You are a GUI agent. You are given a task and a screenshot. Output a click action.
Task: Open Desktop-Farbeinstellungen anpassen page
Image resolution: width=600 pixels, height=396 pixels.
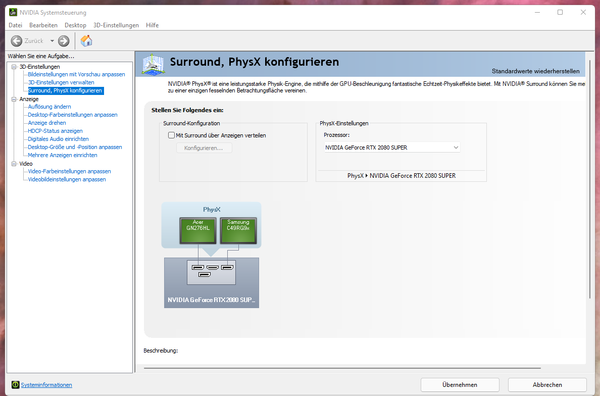(x=72, y=114)
